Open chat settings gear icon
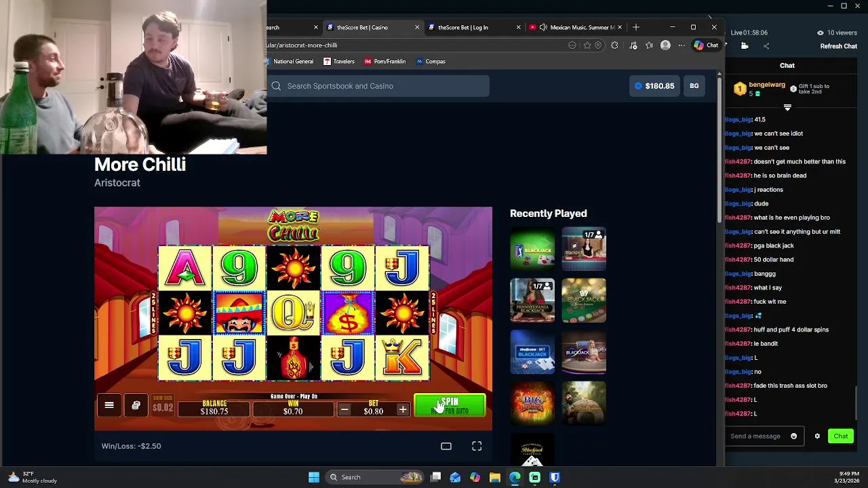Image resolution: width=868 pixels, height=488 pixels. [x=817, y=436]
